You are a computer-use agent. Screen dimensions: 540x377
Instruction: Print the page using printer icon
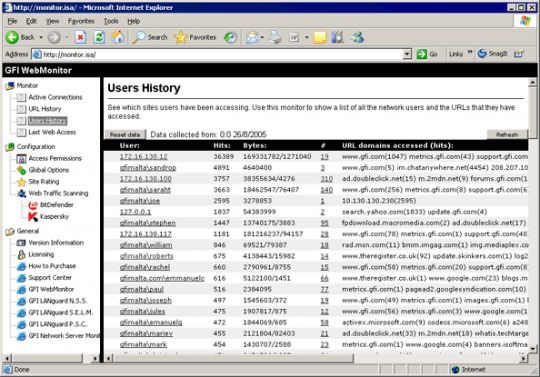point(275,37)
